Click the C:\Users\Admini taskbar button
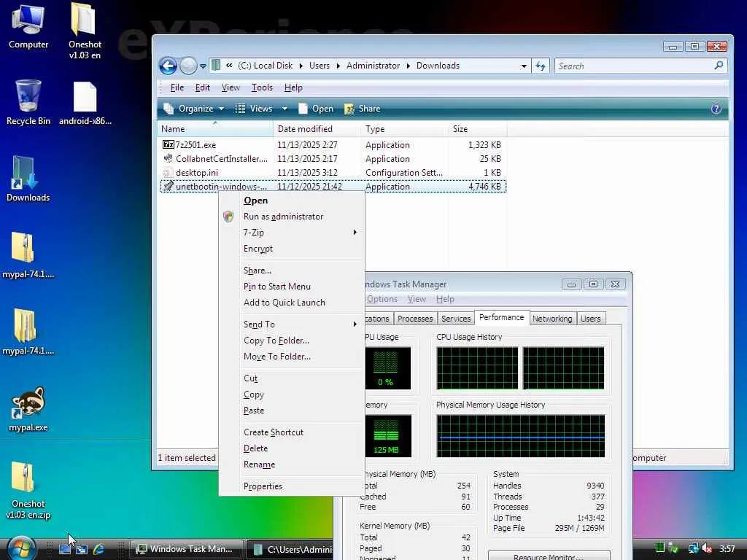The width and height of the screenshot is (747, 560). 290,549
